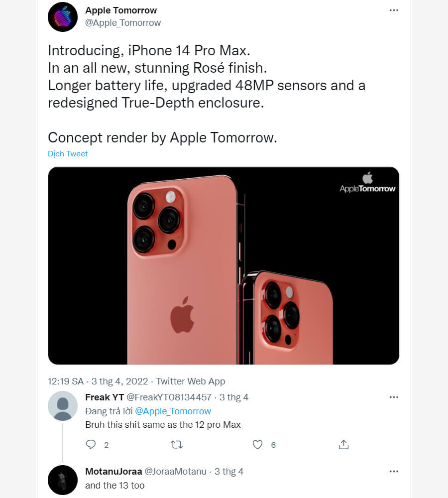
Task: Open the three-dot menu on Freak YT's reply
Action: coord(394,397)
